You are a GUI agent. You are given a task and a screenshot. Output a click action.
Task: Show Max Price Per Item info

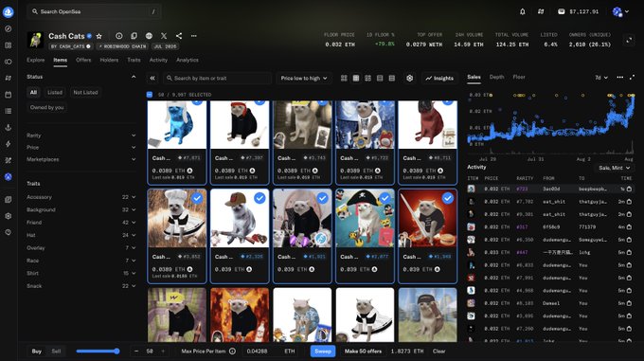232,352
